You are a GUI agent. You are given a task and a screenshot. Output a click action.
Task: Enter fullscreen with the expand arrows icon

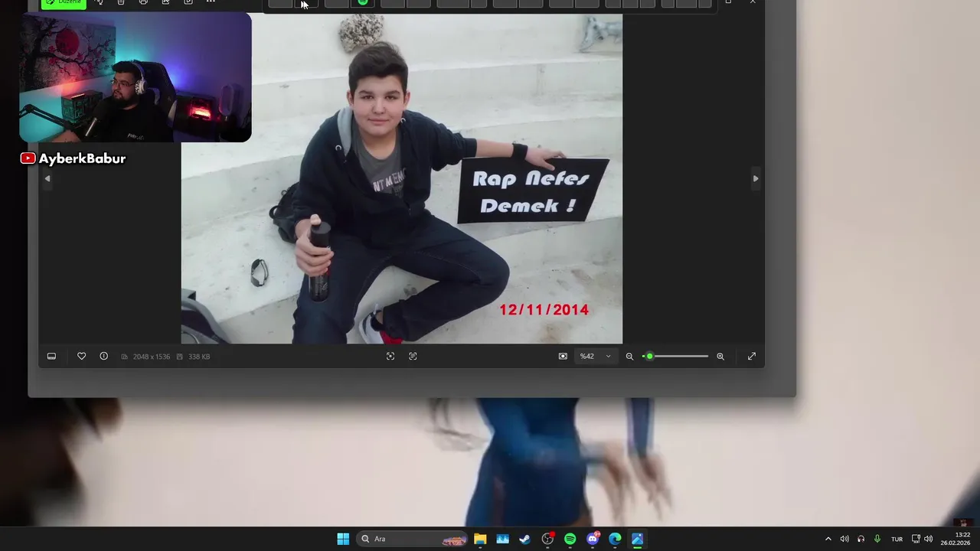click(752, 357)
